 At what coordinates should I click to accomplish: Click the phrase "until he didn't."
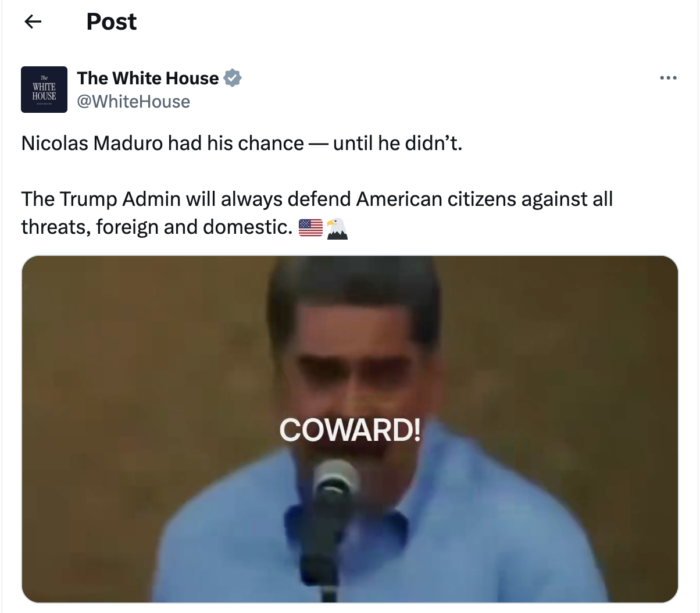pos(398,143)
